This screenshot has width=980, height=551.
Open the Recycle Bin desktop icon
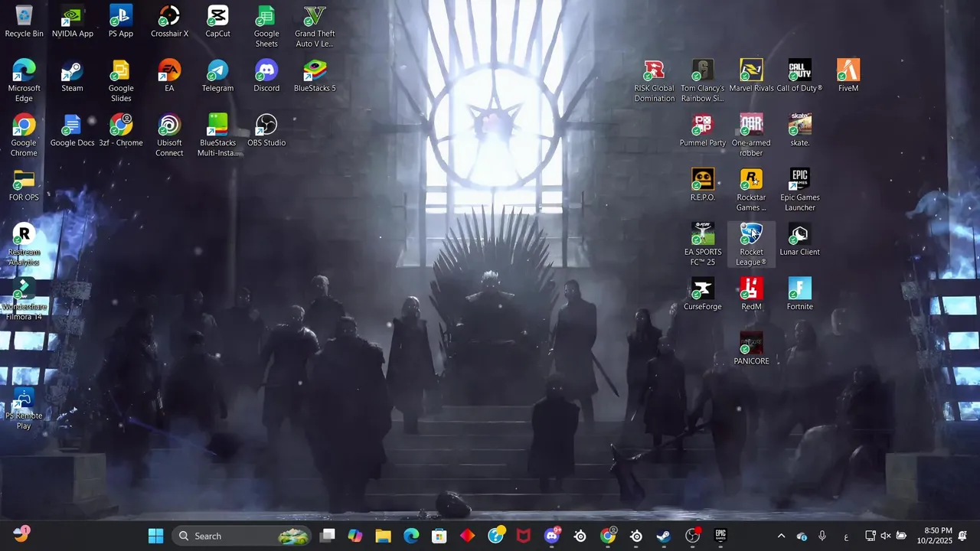pyautogui.click(x=24, y=21)
